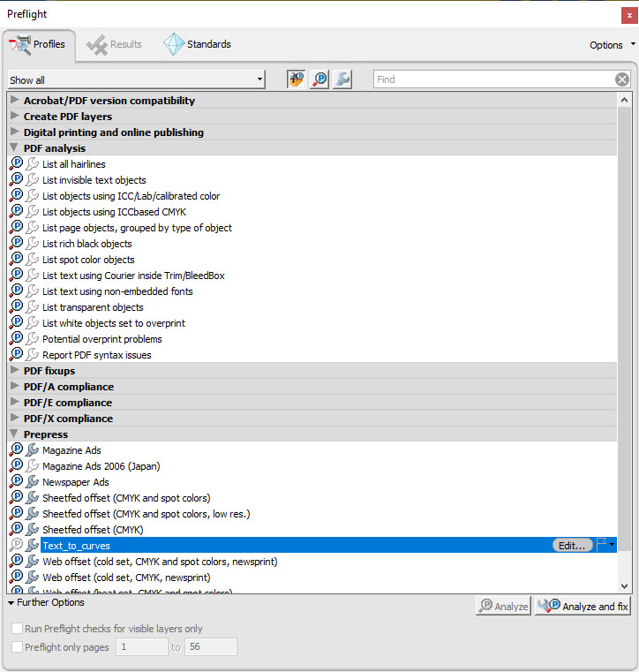Expand Digital printing and online publishing group
The image size is (639, 672).
14,132
